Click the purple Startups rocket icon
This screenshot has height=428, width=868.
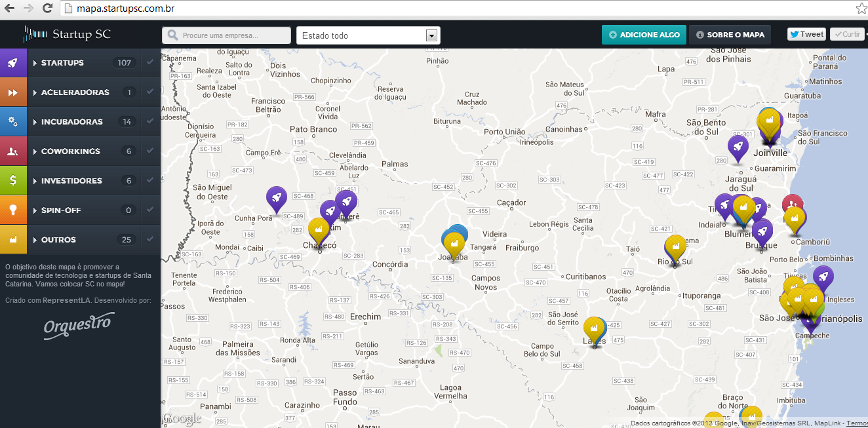tap(13, 63)
